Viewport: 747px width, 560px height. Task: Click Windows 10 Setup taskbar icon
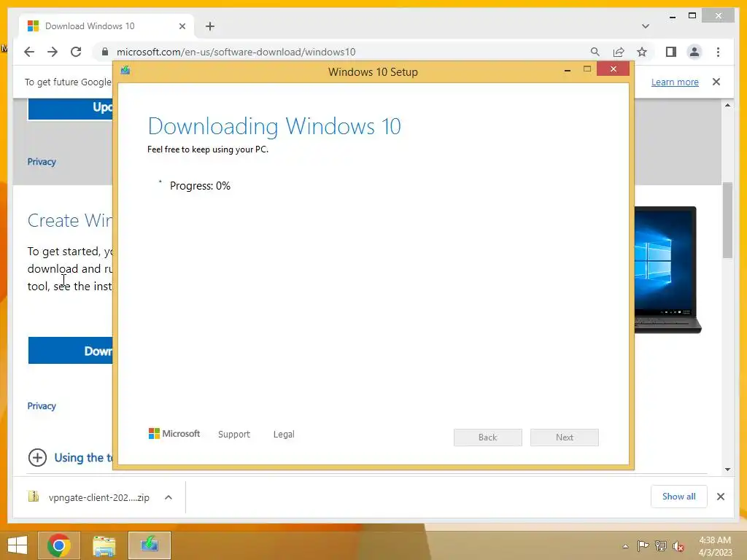click(149, 545)
